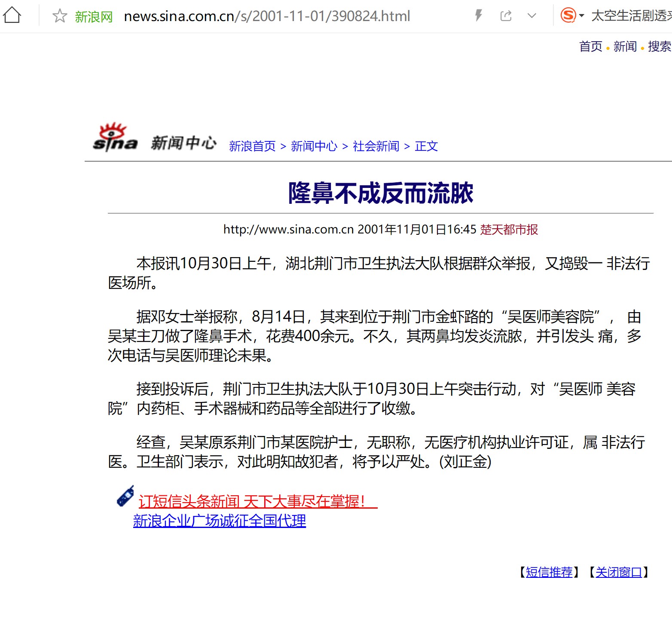Click the mobile phone icon
672x623 pixels.
pos(125,496)
